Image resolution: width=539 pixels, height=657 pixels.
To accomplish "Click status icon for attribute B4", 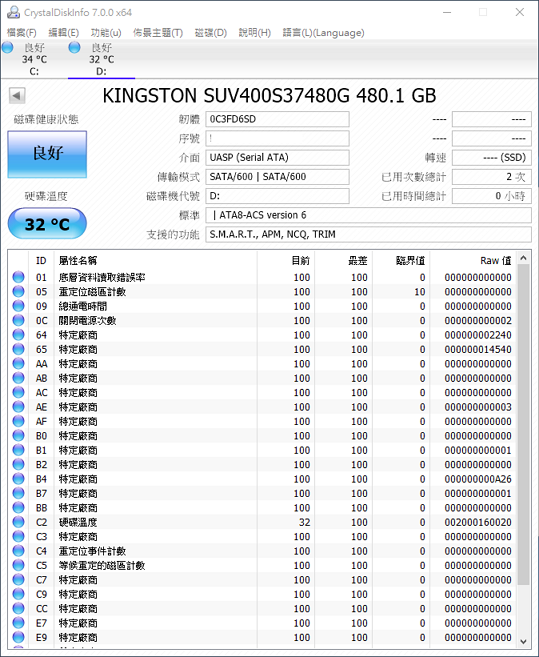I will pyautogui.click(x=18, y=479).
